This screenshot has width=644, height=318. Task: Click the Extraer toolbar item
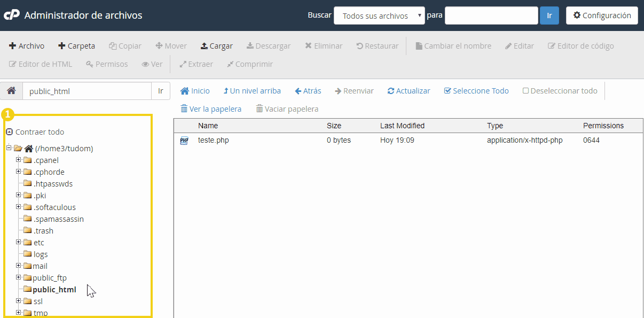196,64
